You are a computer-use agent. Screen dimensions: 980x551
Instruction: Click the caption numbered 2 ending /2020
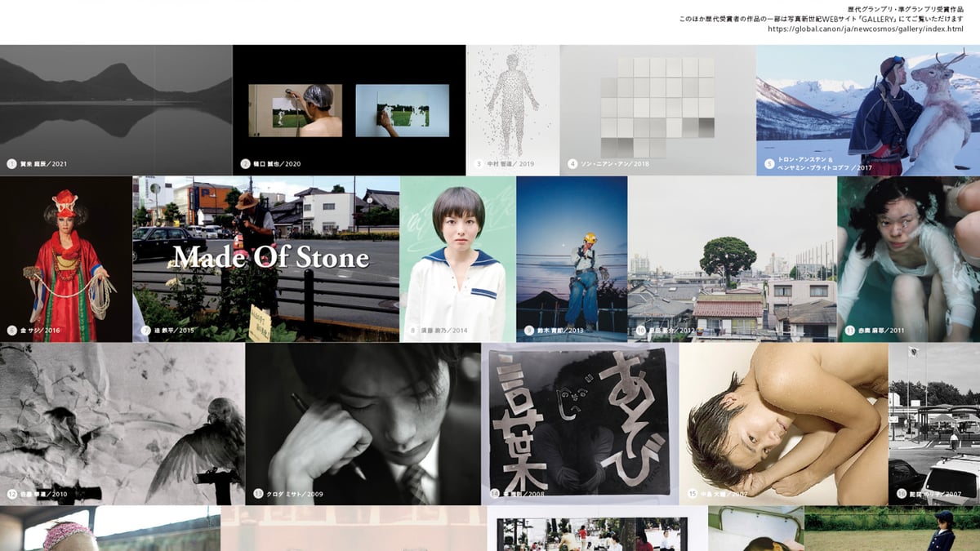tap(271, 164)
